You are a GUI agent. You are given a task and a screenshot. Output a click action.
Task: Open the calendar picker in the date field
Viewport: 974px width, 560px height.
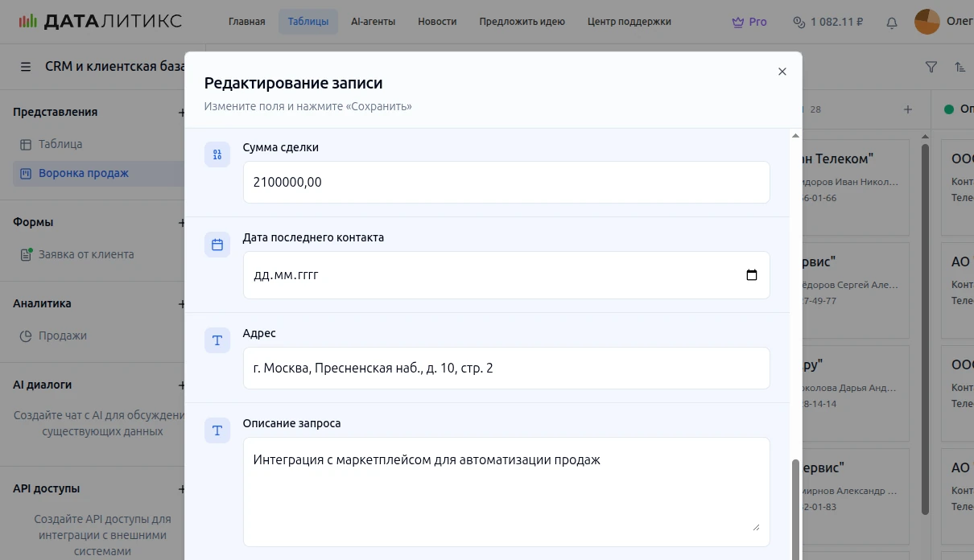coord(751,275)
